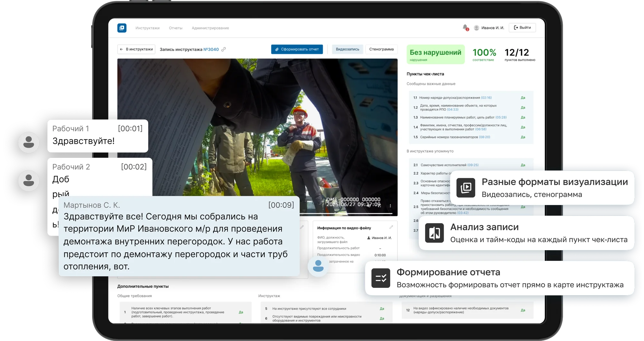Click Да value for row 1.4
Image resolution: width=644 pixels, height=341 pixels.
[523, 127]
